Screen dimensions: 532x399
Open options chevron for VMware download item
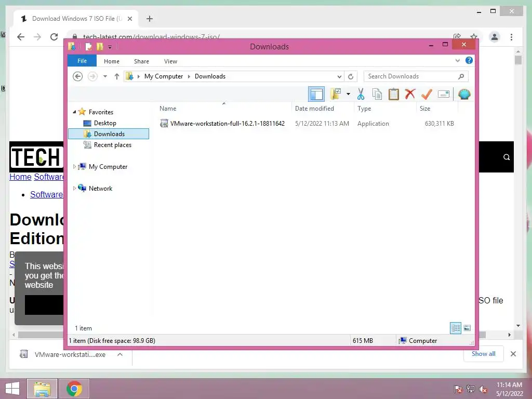coord(120,354)
